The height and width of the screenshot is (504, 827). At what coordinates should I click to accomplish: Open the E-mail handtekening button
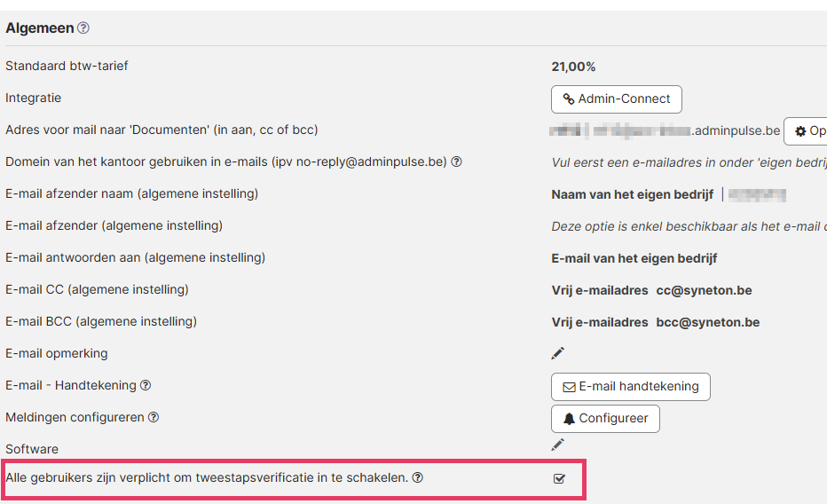click(x=630, y=387)
